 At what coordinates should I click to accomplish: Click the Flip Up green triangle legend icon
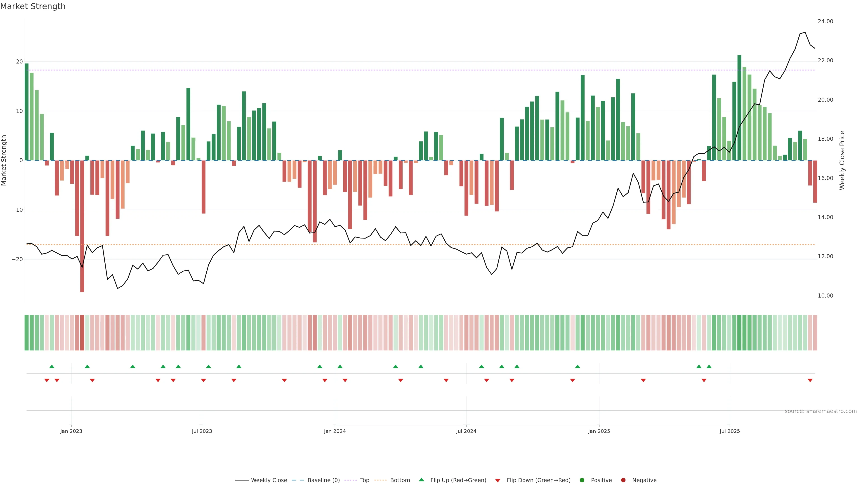tap(421, 480)
